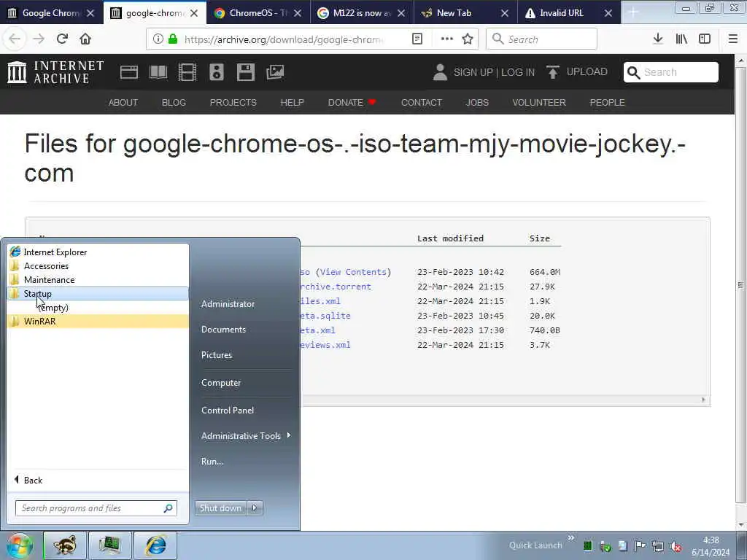This screenshot has width=747, height=560.
Task: Open page actions three-dot menu
Action: (x=447, y=39)
